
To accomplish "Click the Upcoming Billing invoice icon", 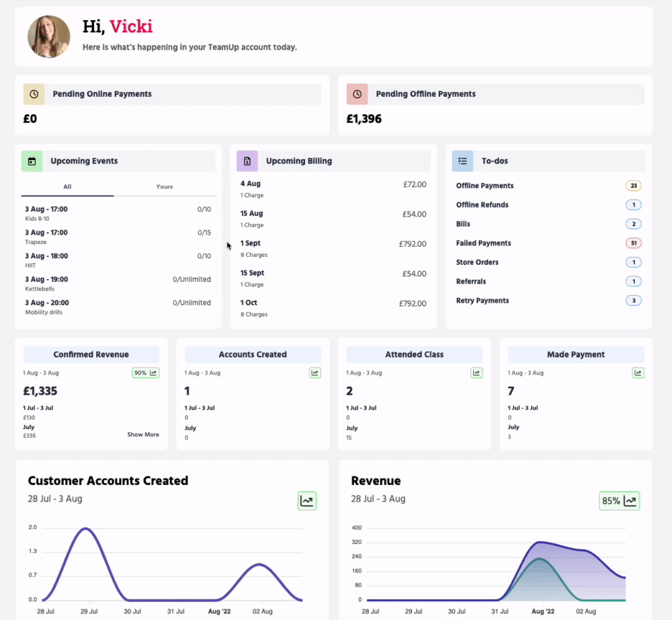I will [247, 161].
